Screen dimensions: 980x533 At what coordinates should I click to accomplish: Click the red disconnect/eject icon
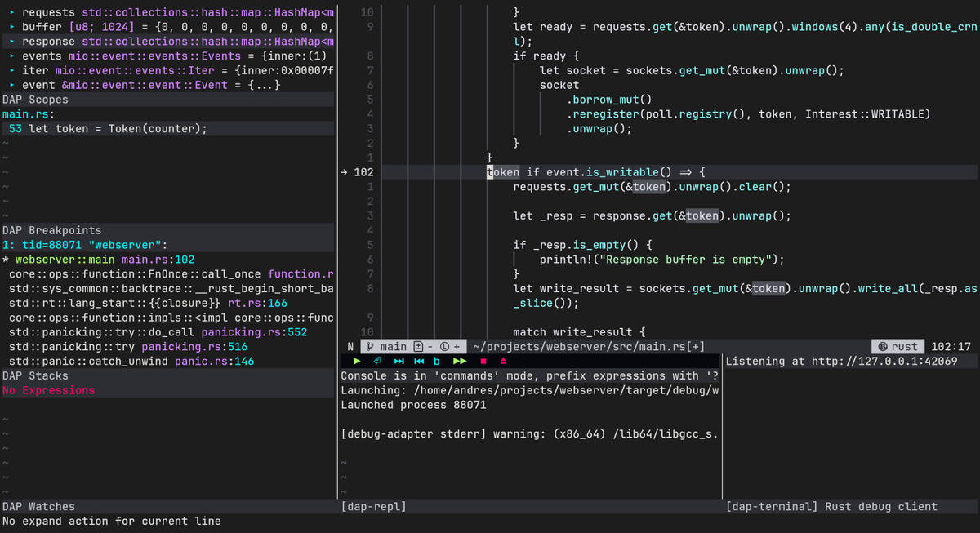point(503,361)
